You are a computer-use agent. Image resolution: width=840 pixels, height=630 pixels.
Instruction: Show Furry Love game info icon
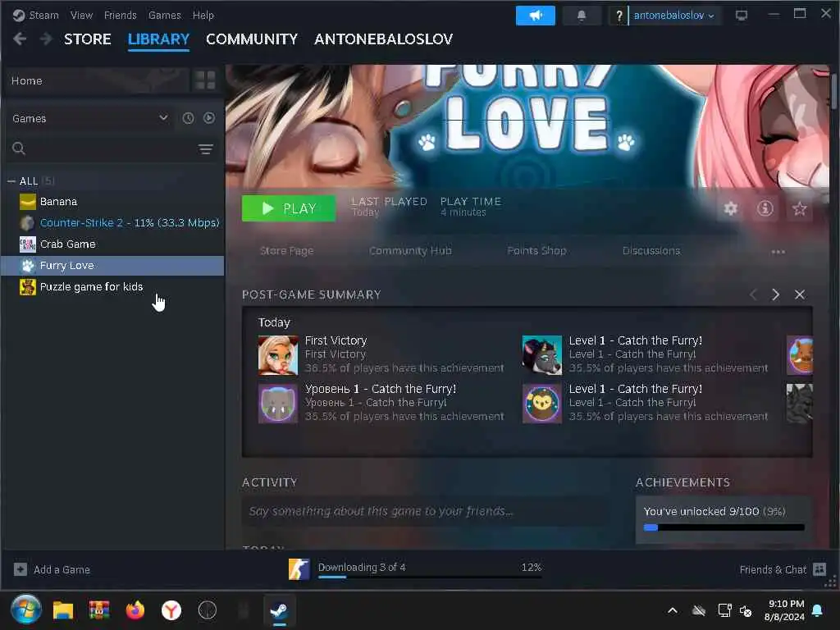click(x=765, y=208)
